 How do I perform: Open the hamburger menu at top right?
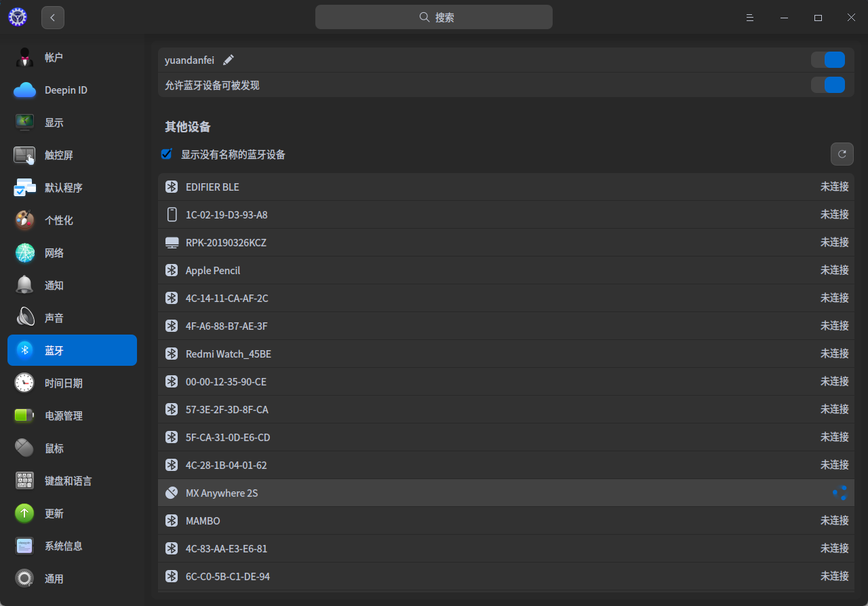(x=750, y=17)
